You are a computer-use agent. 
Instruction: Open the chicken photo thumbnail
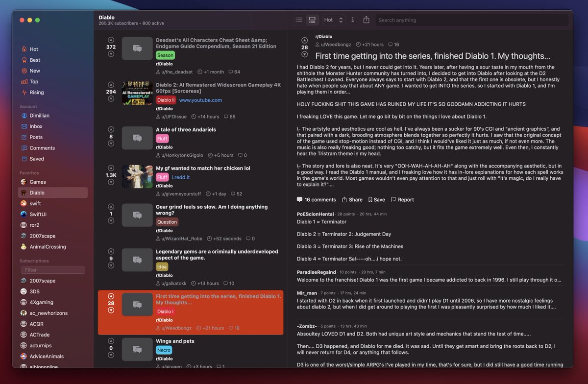tap(137, 176)
